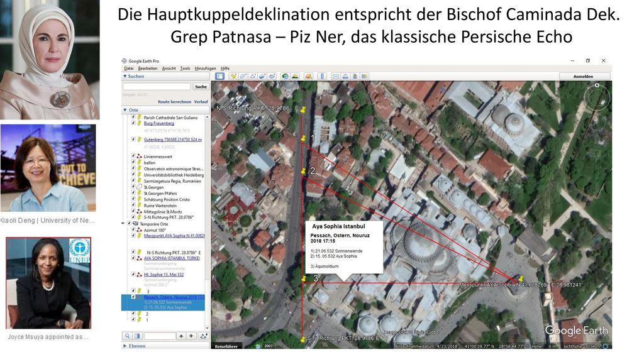Toggle the Universitätsbibliothek Heidelberg checkbox
Viewport: 644px width, 362px height.
(x=133, y=175)
